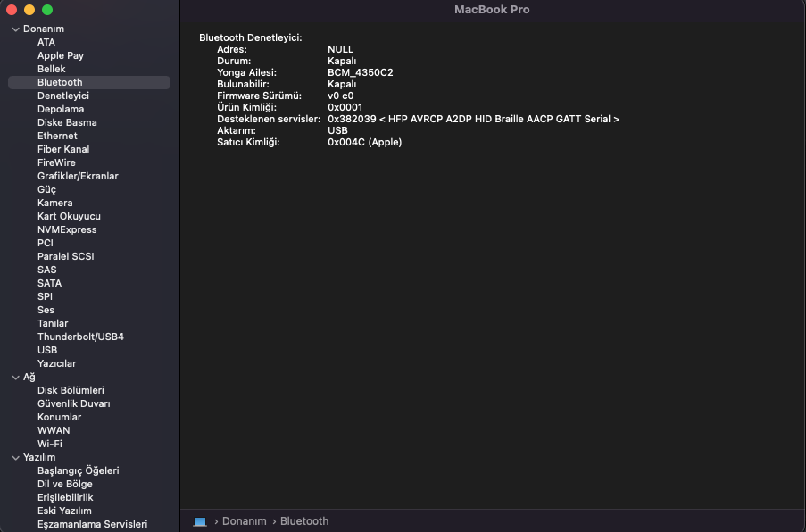Click the supported services value 0x382039
Viewport: 806px width, 532px height.
473,119
